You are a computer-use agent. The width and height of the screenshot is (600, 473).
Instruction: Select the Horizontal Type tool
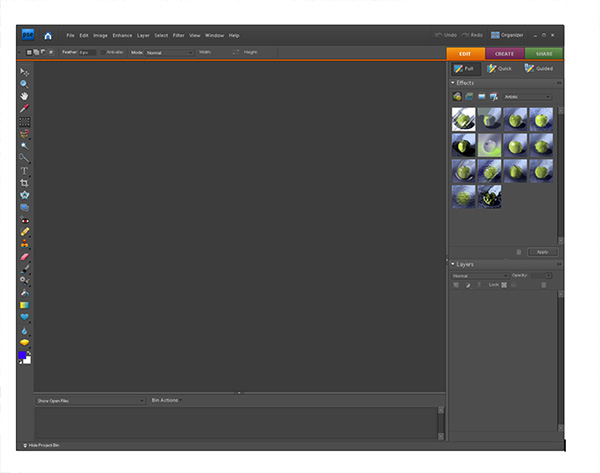[24, 171]
